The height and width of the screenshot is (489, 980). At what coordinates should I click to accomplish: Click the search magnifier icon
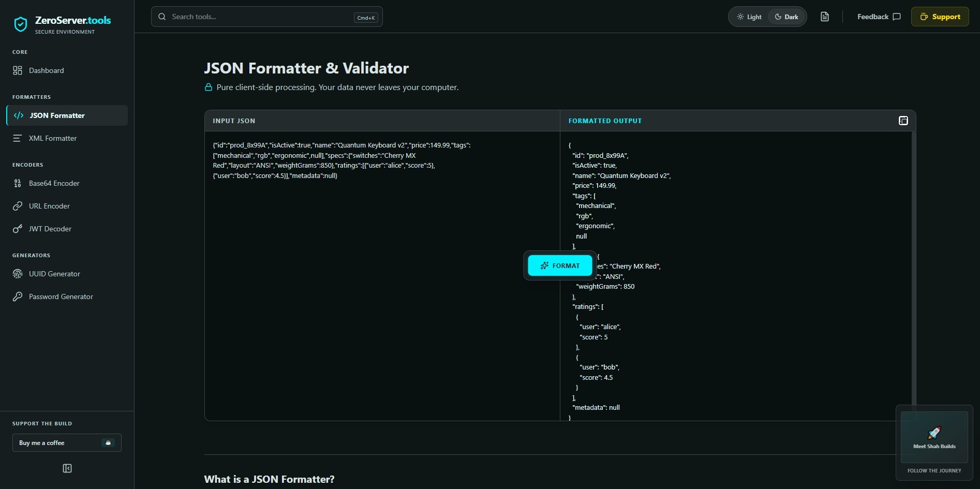(x=162, y=17)
